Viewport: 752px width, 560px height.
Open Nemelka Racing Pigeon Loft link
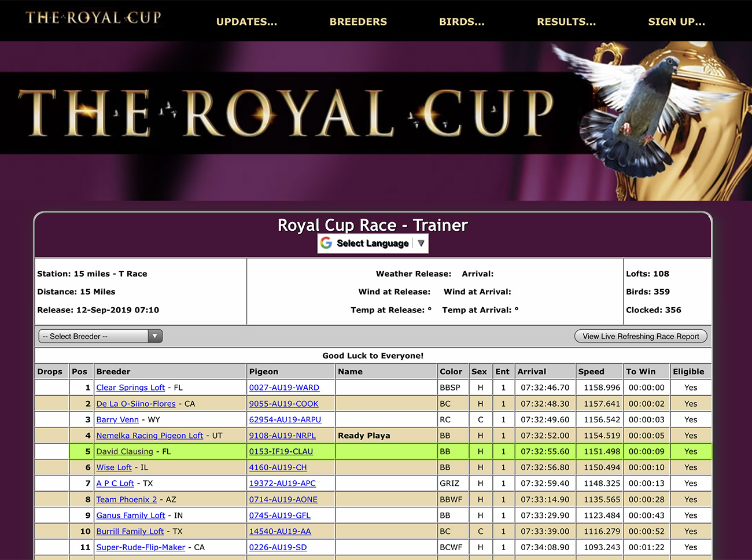point(150,436)
